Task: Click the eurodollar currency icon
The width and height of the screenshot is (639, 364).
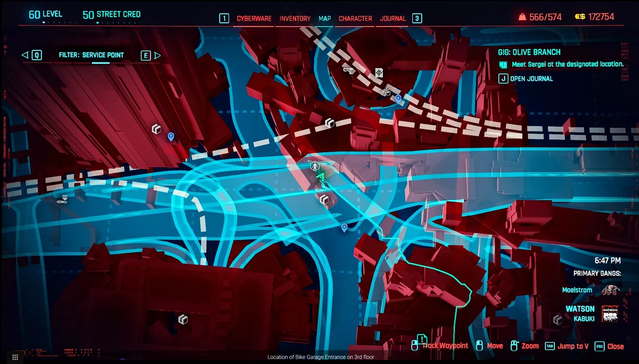Action: pyautogui.click(x=580, y=17)
